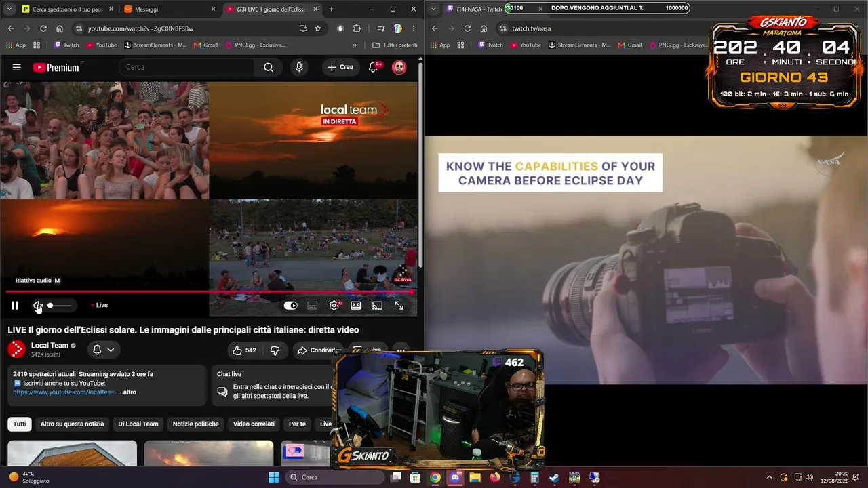Screen dimensions: 868x488
Task: Dislike the Local Team video
Action: pos(275,350)
